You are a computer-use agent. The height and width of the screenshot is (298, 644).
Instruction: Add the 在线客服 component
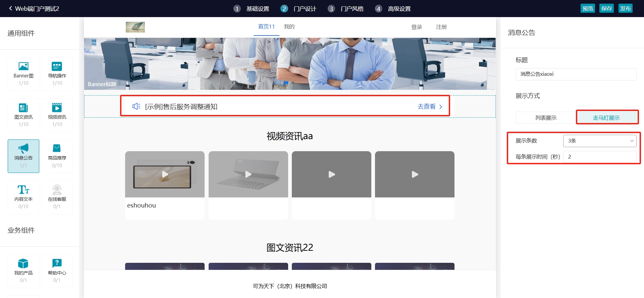click(57, 197)
